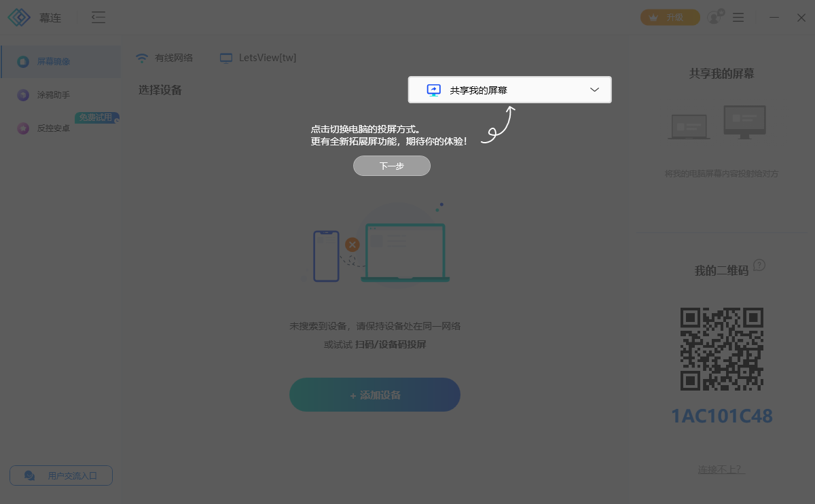
Task: Click the 涂鸦助手 purple sidebar icon
Action: [x=23, y=95]
